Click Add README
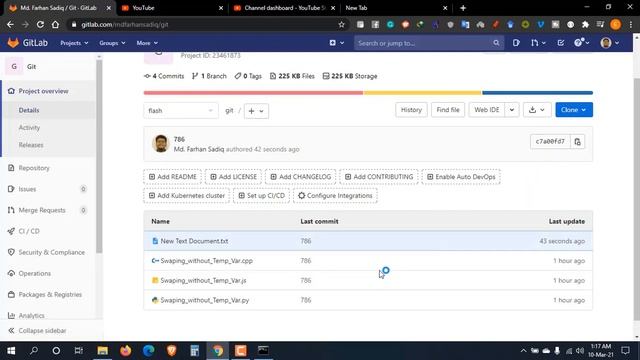The height and width of the screenshot is (360, 640). tap(172, 177)
